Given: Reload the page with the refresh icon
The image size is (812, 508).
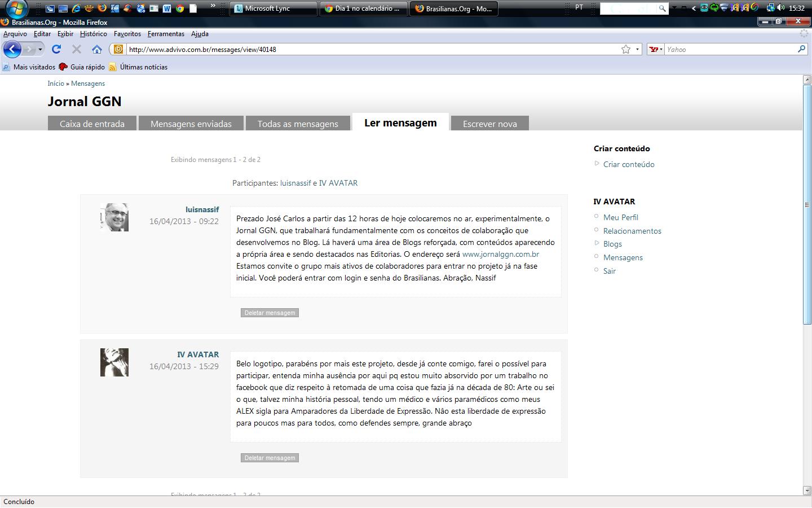Looking at the screenshot, I should pos(56,49).
